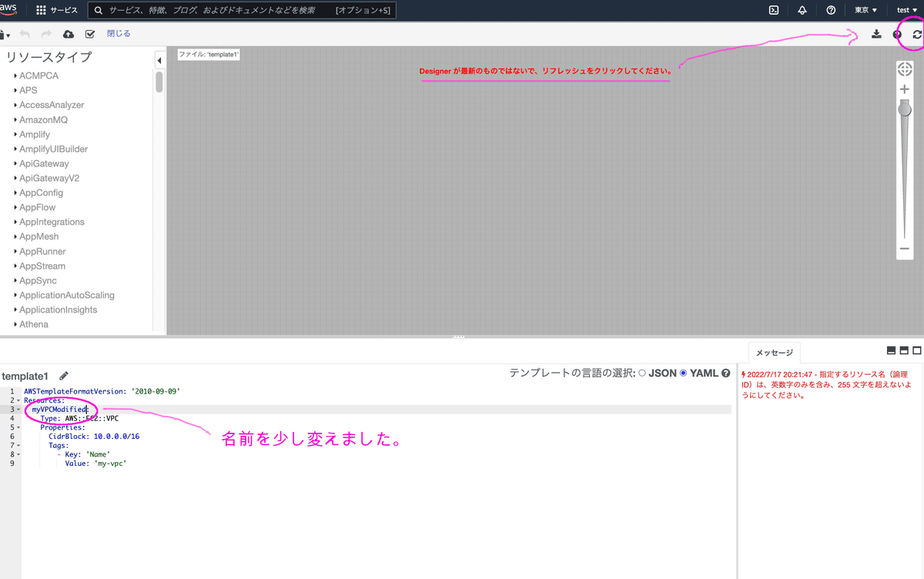Image resolution: width=924 pixels, height=579 pixels.
Task: Fold the Resources block at line 2
Action: point(18,400)
